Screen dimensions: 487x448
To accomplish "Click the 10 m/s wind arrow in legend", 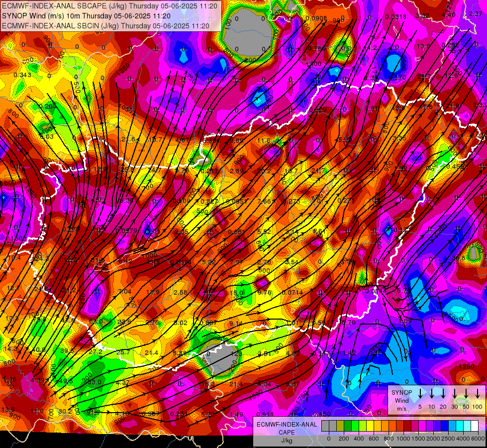I will tap(431, 394).
